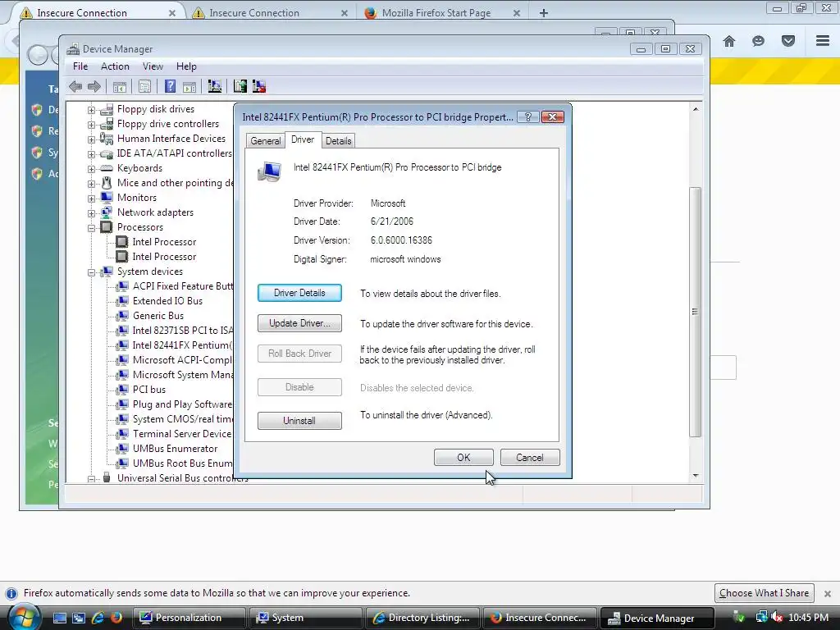Click the Windows Start orb
This screenshot has width=840, height=630.
[x=24, y=617]
